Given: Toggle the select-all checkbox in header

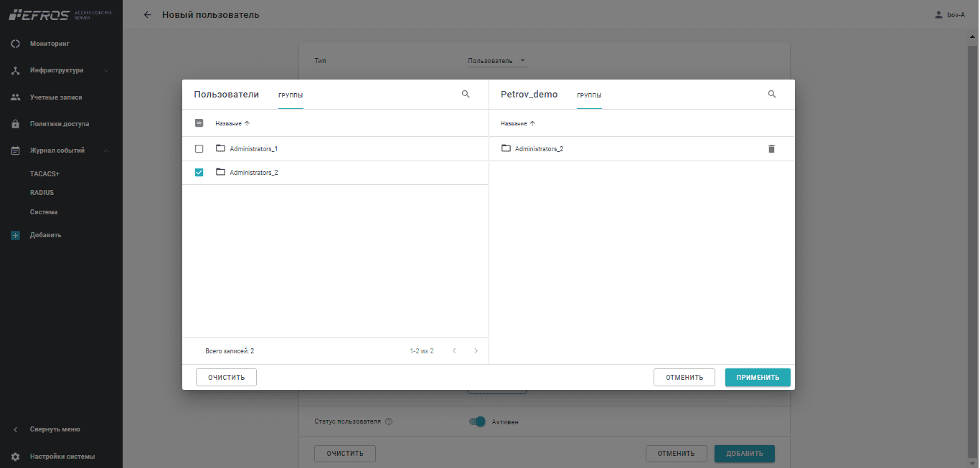Looking at the screenshot, I should [x=199, y=123].
